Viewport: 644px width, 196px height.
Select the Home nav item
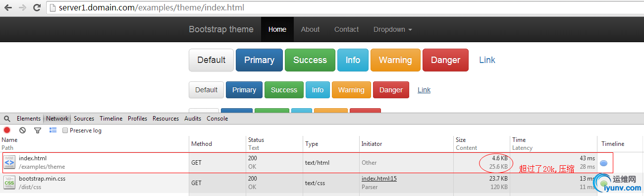(x=277, y=29)
